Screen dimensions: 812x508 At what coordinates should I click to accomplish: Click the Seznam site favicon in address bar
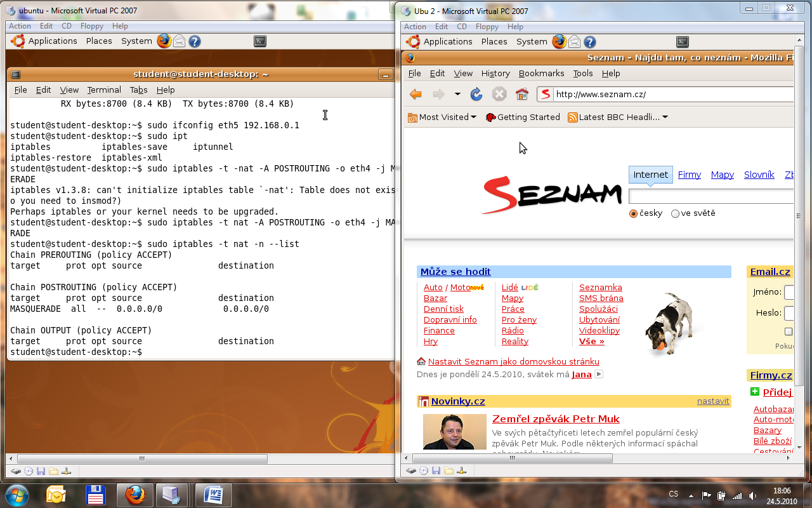(545, 95)
